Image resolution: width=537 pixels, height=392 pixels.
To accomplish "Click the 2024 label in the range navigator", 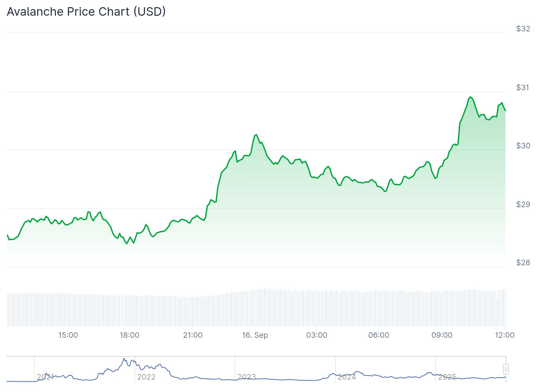I will coord(347,377).
